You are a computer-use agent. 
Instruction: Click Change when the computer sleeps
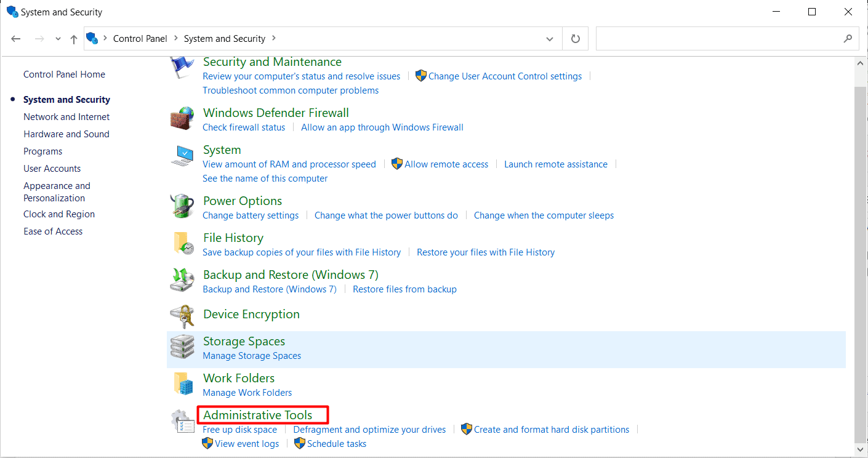coord(544,215)
